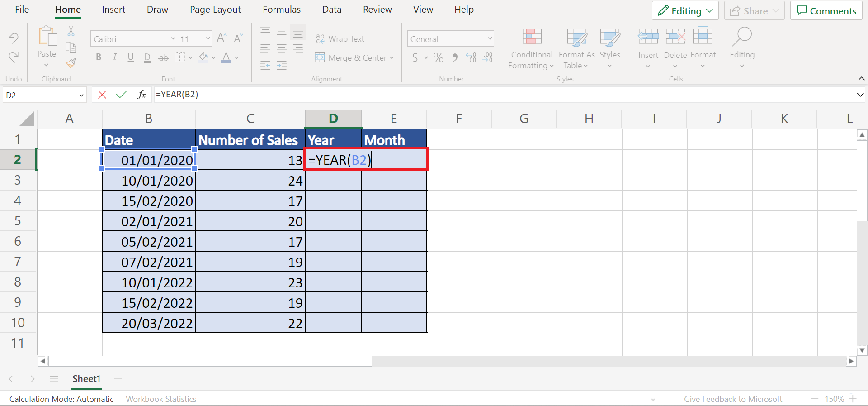
Task: Toggle underline formatting
Action: click(131, 57)
